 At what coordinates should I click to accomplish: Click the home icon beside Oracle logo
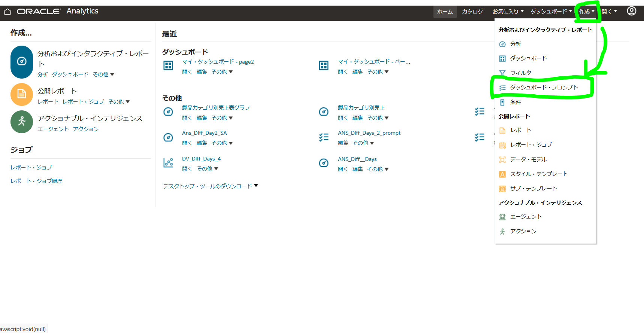pos(7,12)
